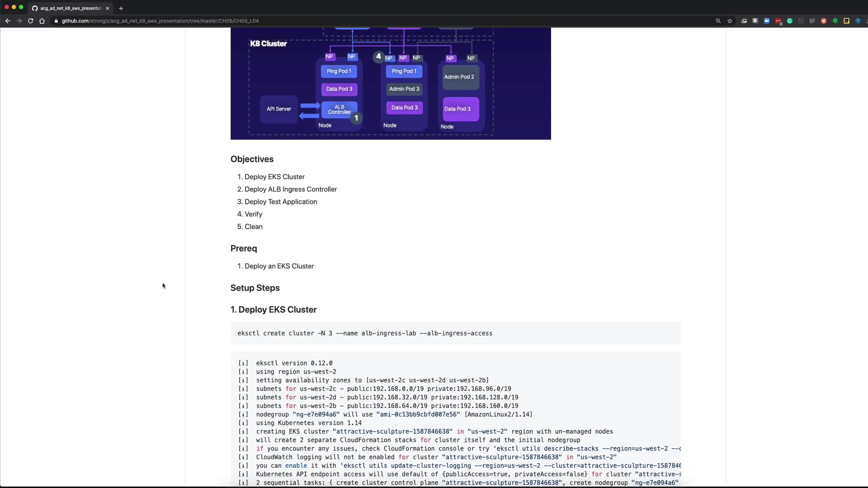Close the acg_ad_net_k8_aws_presentation tab

[x=108, y=8]
